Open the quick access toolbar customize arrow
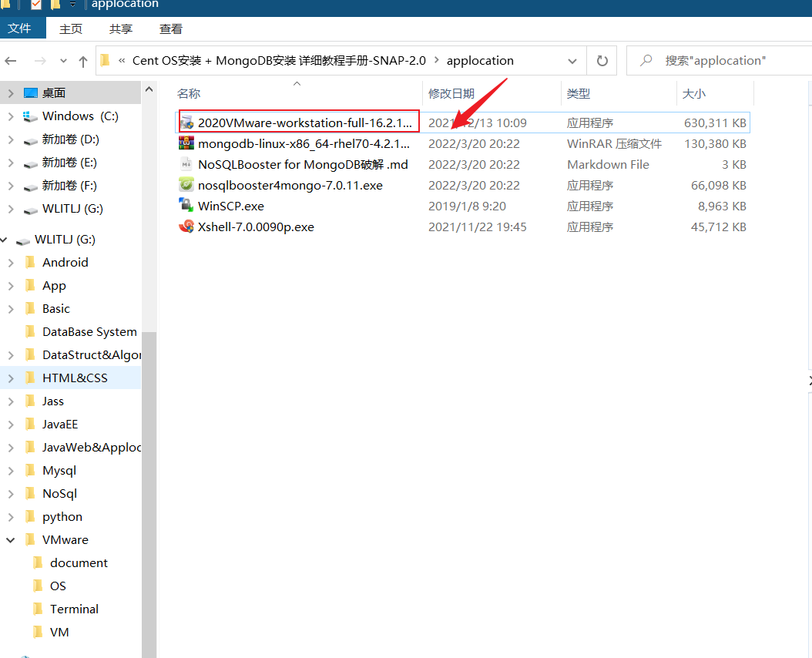812x658 pixels. [72, 4]
